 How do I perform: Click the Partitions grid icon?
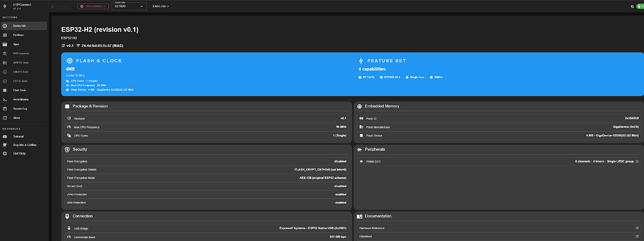point(5,35)
